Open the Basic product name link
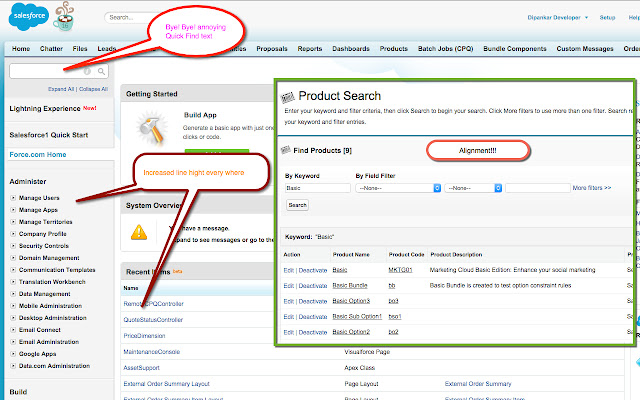The width and height of the screenshot is (640, 400). click(340, 270)
